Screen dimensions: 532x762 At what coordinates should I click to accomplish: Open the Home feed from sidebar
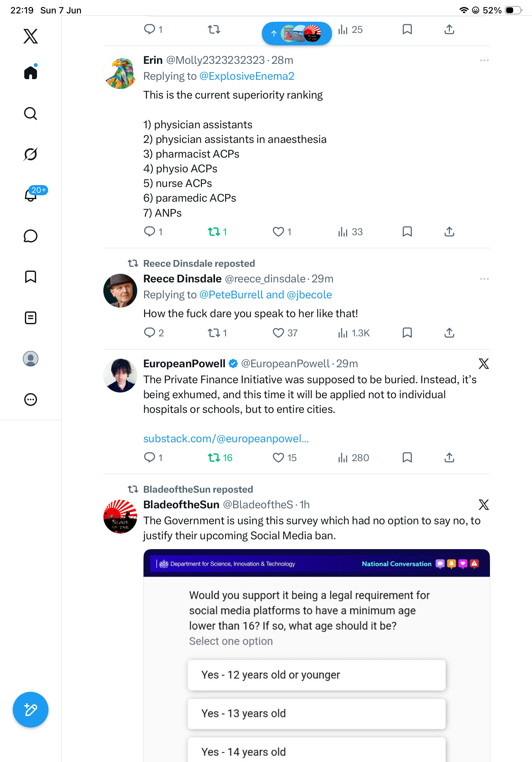31,72
